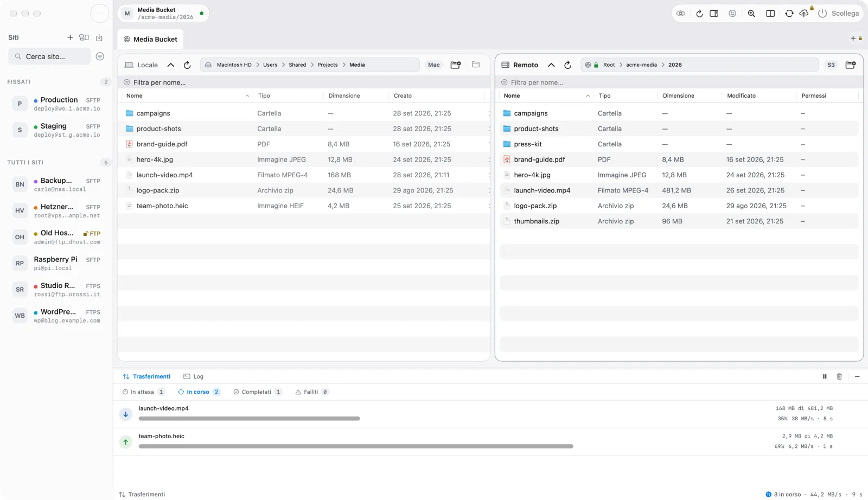Select thumbnails.zip in the Remoto pane

tap(679, 221)
